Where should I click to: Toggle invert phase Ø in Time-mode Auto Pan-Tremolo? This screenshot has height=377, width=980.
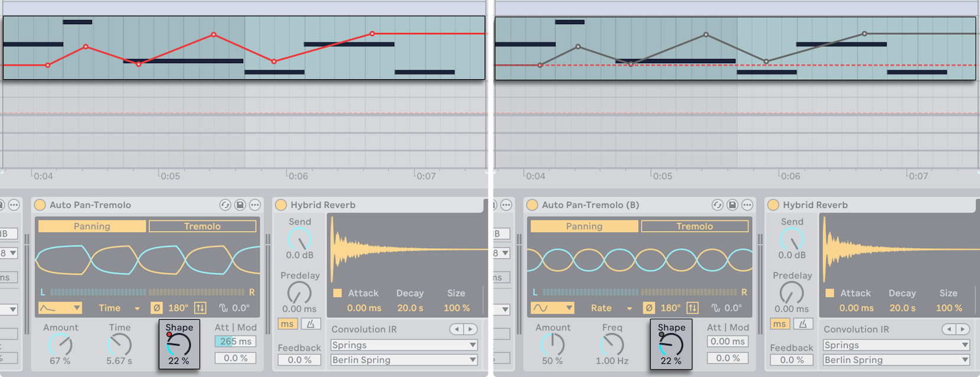[x=156, y=308]
